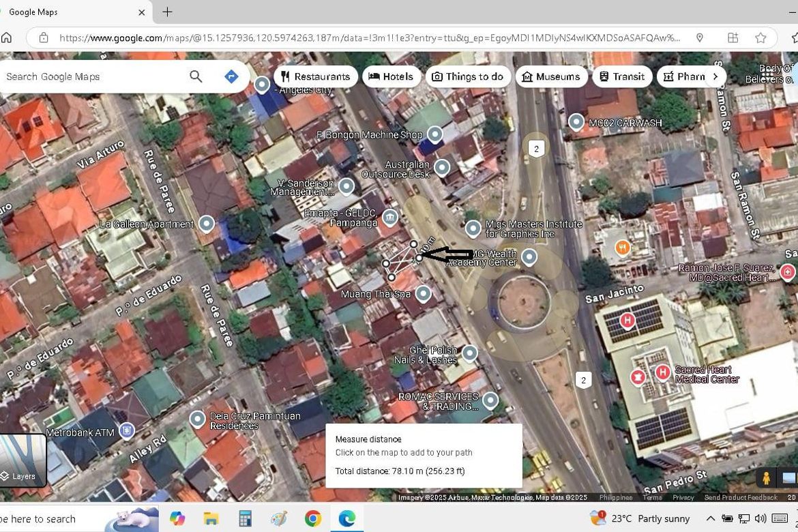This screenshot has width=798, height=532.
Task: Click the browser address bar URL
Action: [369, 38]
